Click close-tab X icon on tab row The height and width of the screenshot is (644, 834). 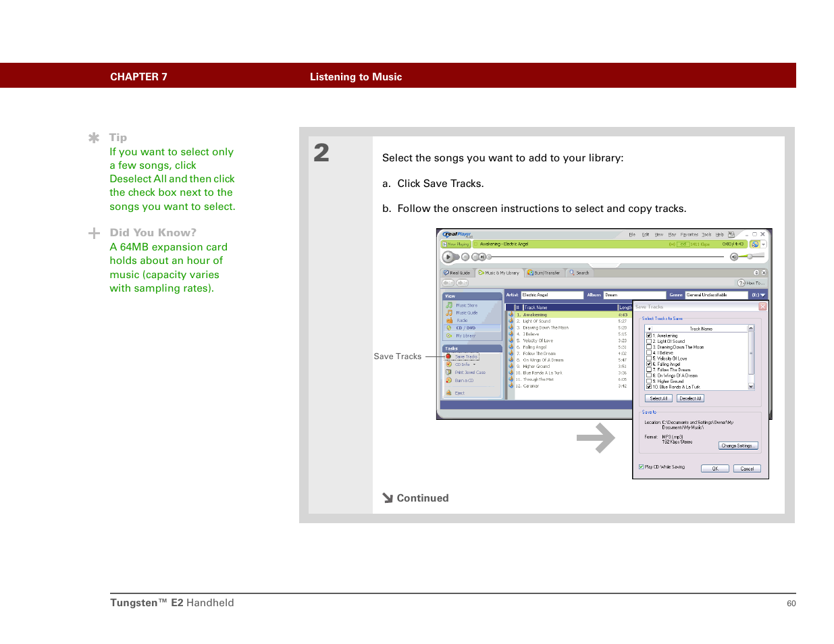point(764,273)
